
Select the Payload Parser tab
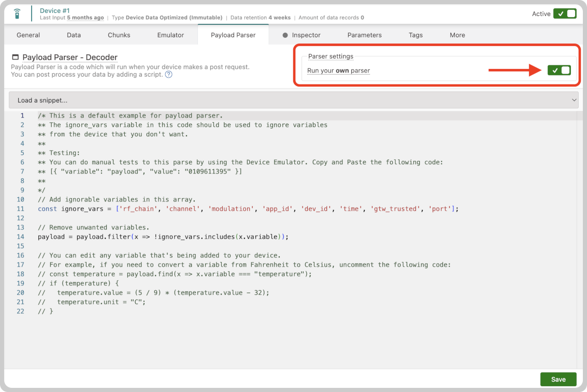(233, 35)
